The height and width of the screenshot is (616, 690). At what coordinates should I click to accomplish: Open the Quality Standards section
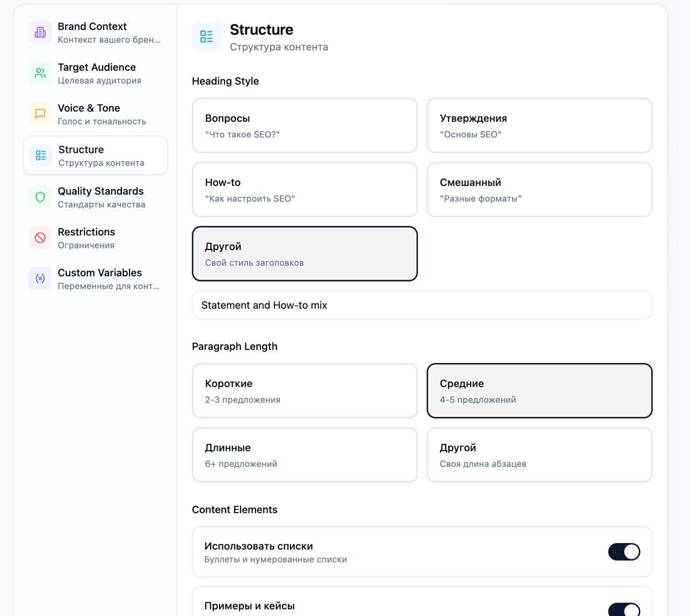[101, 197]
